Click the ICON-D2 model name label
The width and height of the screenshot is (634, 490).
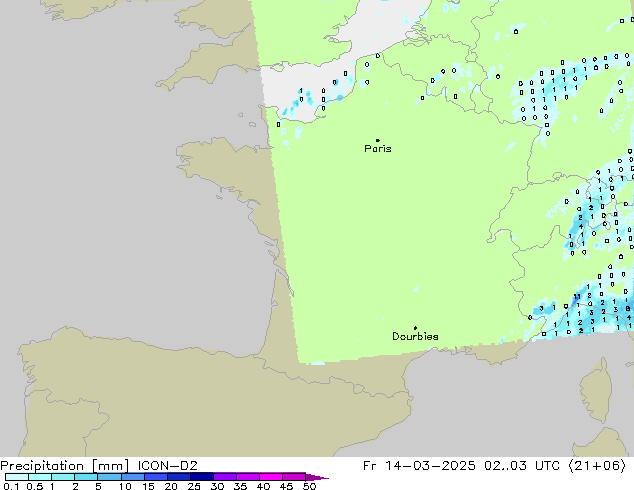(x=163, y=465)
